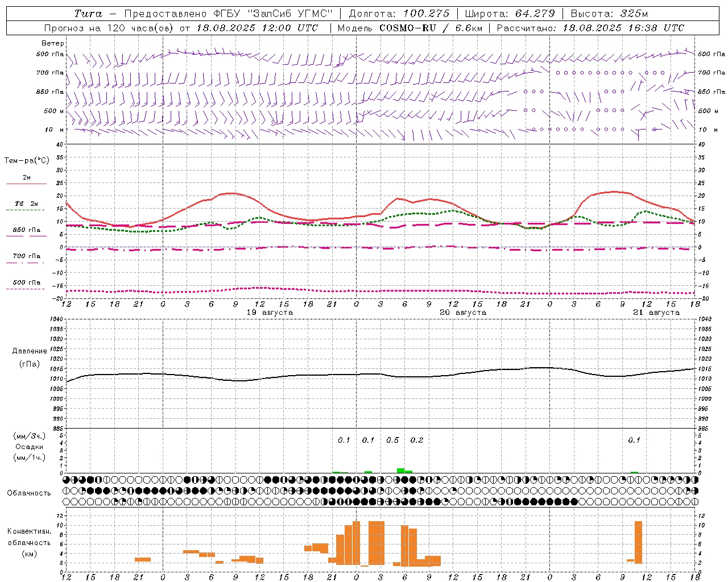Click the model name COSMO-RU / 6.6км

[431, 28]
